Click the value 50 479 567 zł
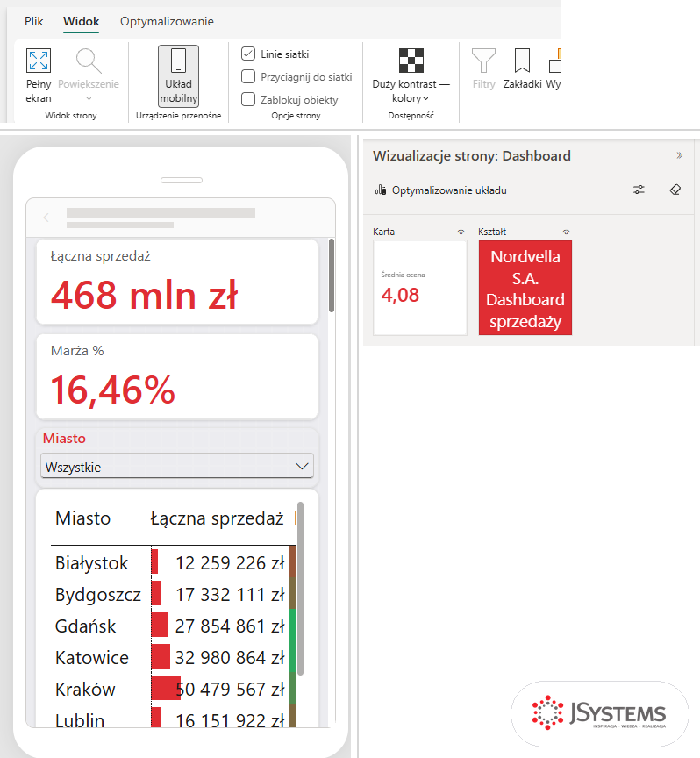The height and width of the screenshot is (758, 700). 230,689
